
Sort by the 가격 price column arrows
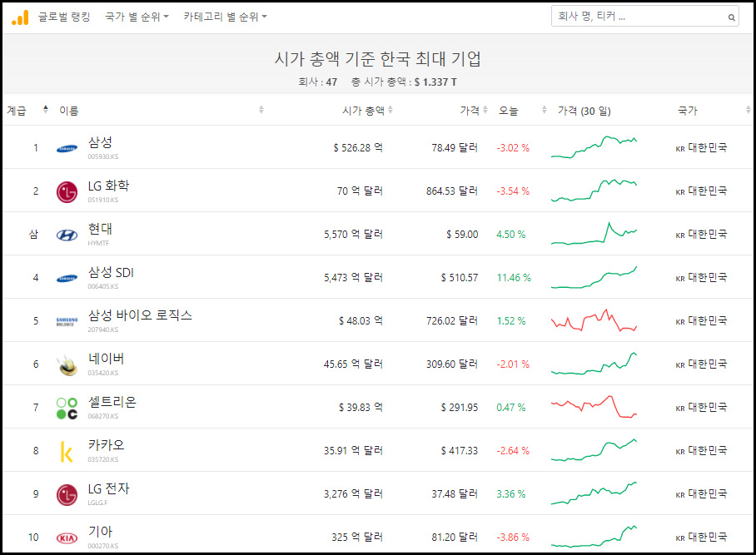pos(485,109)
